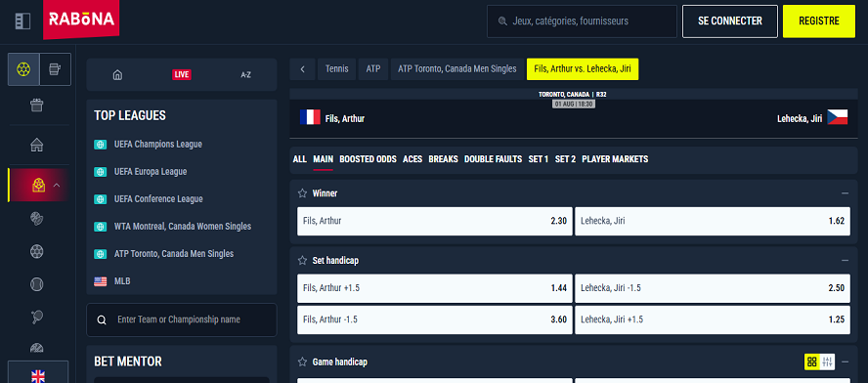
Task: Click the SE CONNECTER login button
Action: point(730,21)
